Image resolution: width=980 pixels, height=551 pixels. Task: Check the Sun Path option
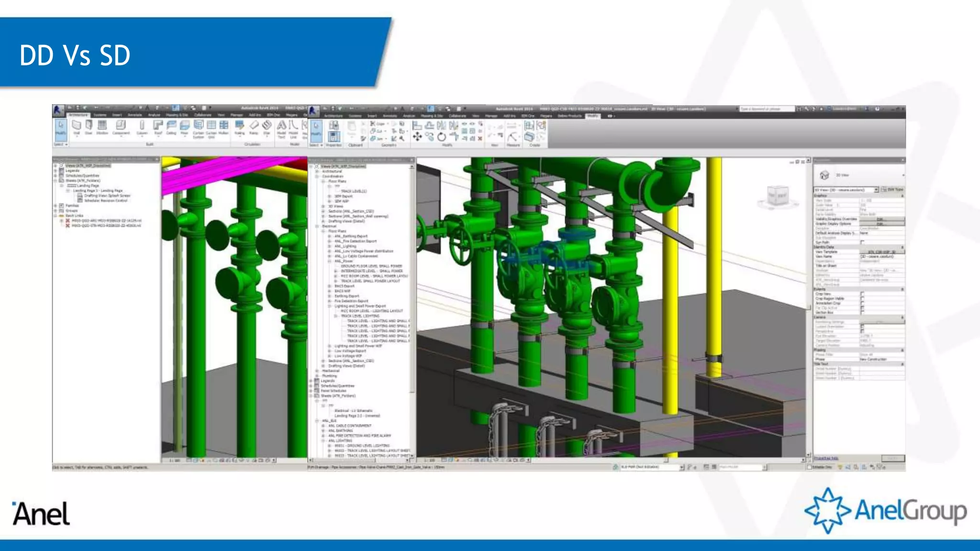(862, 242)
